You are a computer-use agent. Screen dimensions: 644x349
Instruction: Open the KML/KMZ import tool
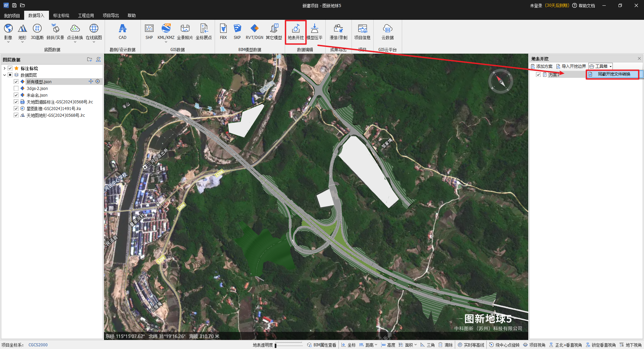pyautogui.click(x=166, y=32)
